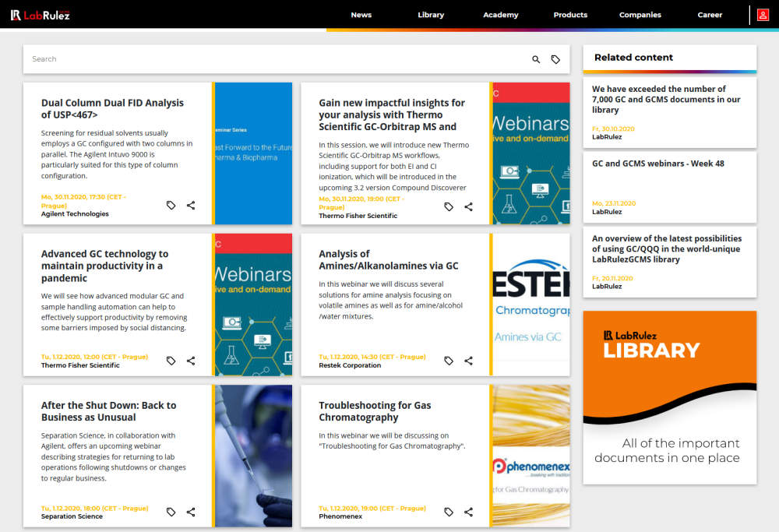Click tag icon on Troubleshooting for Gas Chromatography card
Viewport: 779px width, 532px height.
(449, 512)
